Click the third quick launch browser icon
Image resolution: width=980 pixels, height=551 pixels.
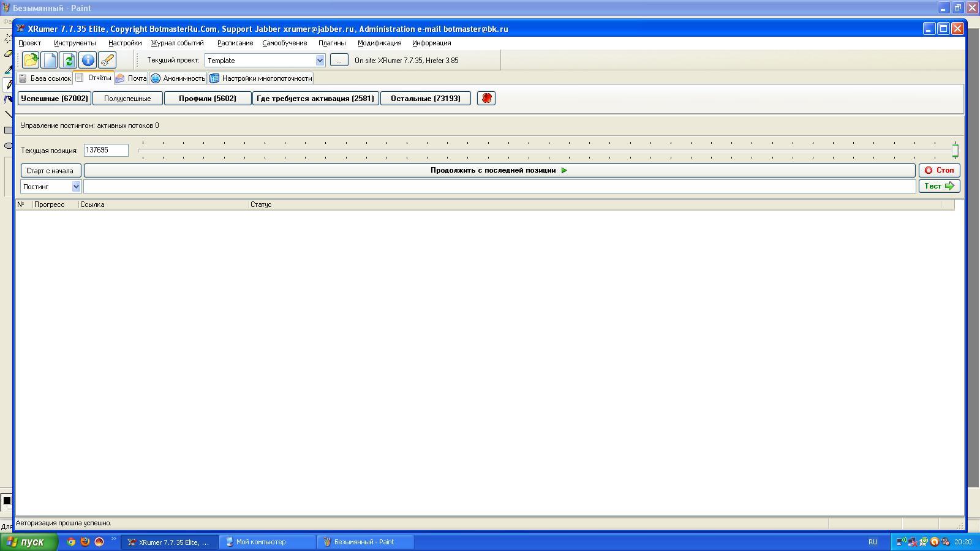99,542
